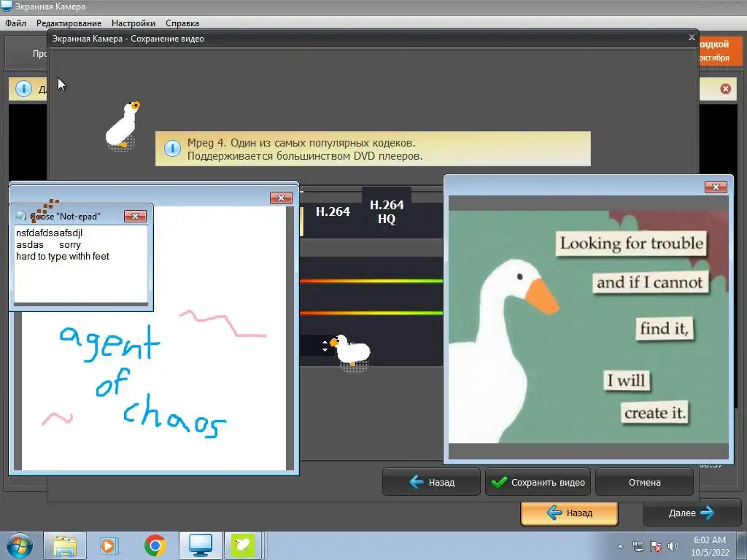
Task: Open the Windows Start menu
Action: click(19, 545)
